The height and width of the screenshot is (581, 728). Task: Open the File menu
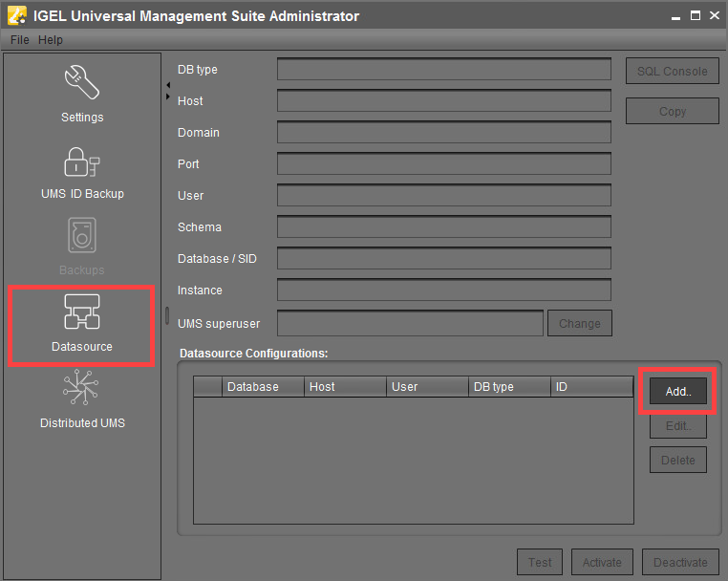point(20,40)
